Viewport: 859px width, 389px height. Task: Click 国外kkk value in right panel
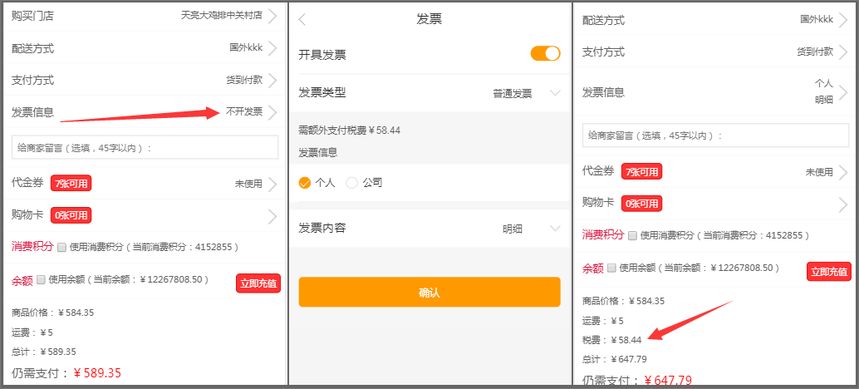pos(816,20)
